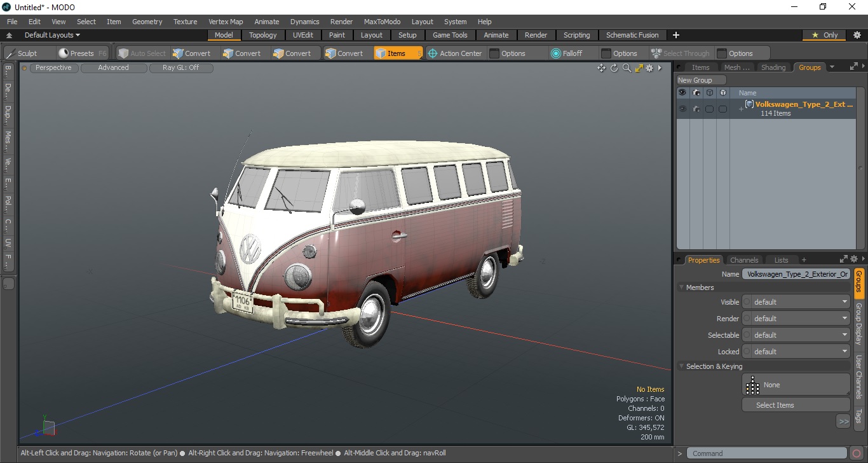Toggle Options beside Action Center
The height and width of the screenshot is (463, 868).
pyautogui.click(x=507, y=53)
